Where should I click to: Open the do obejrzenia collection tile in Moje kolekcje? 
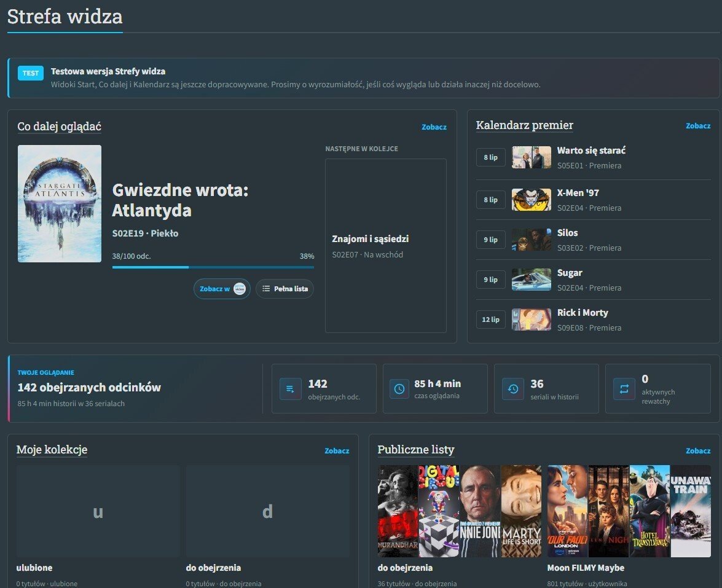(267, 512)
